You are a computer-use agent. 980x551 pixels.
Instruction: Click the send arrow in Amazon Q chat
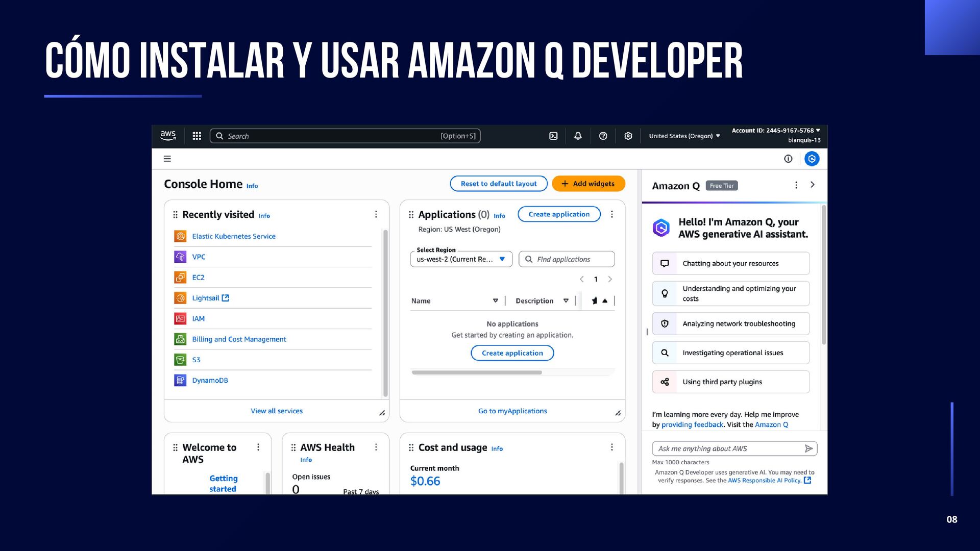[808, 448]
